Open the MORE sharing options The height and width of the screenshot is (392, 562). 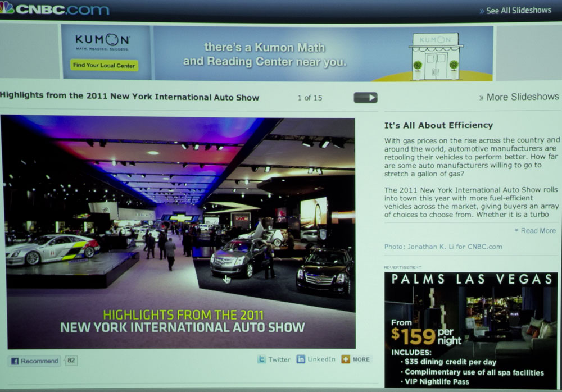361,359
